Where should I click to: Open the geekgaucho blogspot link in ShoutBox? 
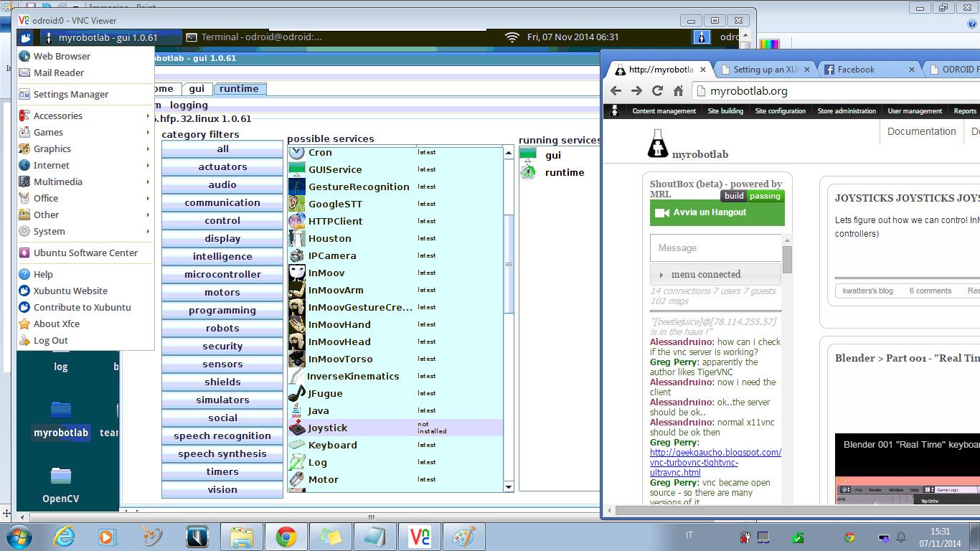coord(715,463)
